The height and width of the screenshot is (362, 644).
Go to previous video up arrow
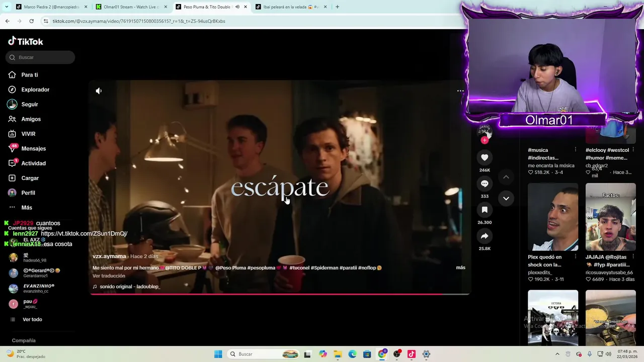pos(506,177)
